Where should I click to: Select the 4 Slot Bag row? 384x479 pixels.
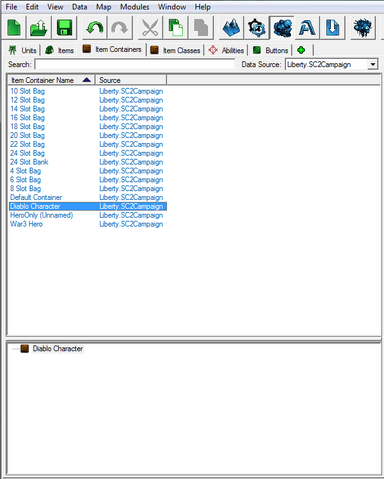point(87,171)
